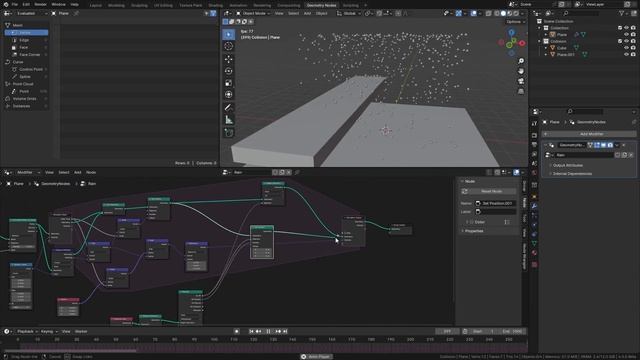Image resolution: width=640 pixels, height=360 pixels.
Task: Toggle the Color checkbox in Node panel
Action: (x=471, y=222)
